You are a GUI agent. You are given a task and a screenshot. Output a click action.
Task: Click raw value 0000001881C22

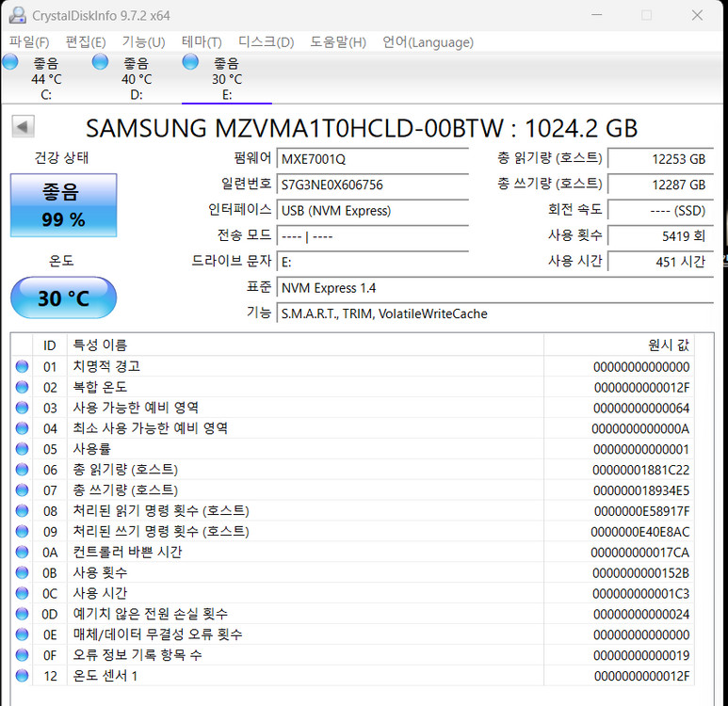640,471
